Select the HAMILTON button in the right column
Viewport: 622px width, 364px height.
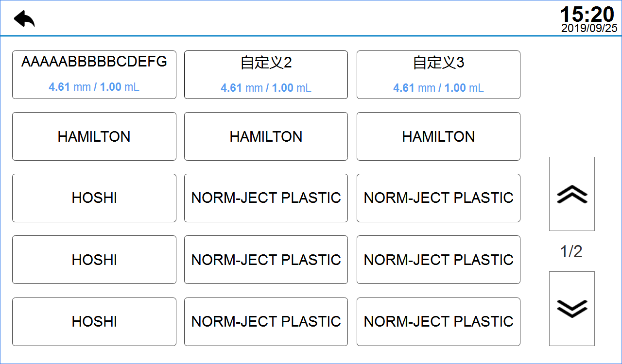[x=438, y=136]
